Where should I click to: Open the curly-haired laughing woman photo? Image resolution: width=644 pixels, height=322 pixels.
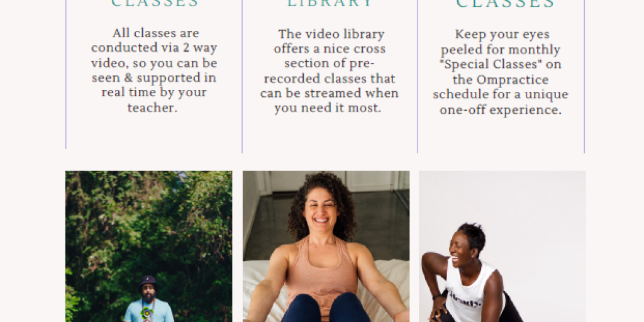(326, 247)
